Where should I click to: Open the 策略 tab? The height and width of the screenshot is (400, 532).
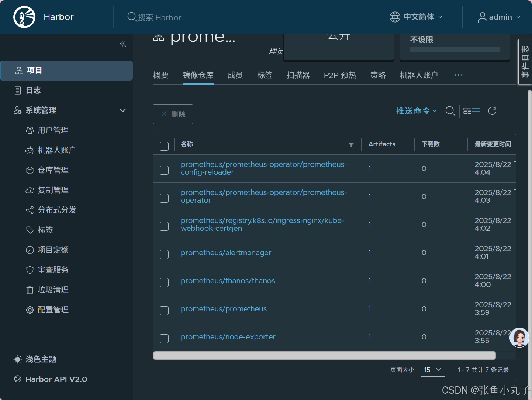pyautogui.click(x=378, y=75)
